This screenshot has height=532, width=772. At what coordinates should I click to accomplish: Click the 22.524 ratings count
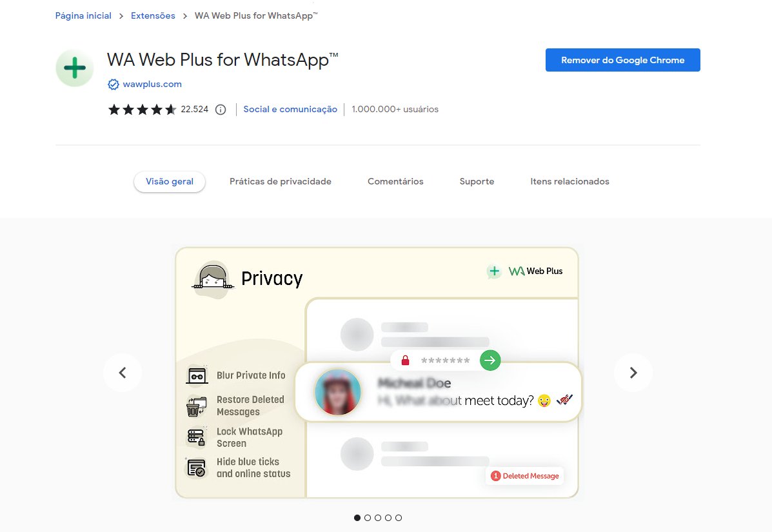click(195, 109)
